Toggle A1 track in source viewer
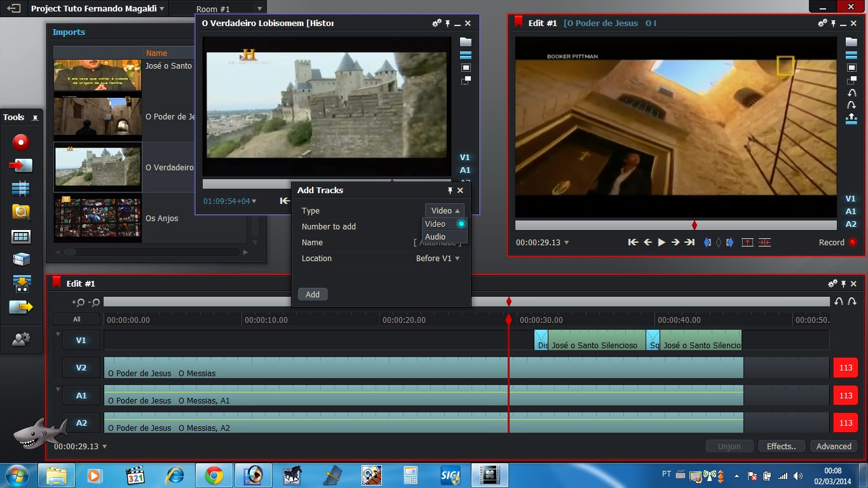The height and width of the screenshot is (488, 868). pos(465,170)
